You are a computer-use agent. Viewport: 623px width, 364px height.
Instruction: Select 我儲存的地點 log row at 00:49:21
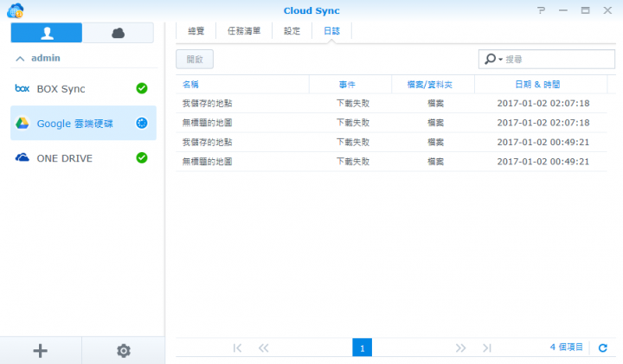[x=391, y=143]
